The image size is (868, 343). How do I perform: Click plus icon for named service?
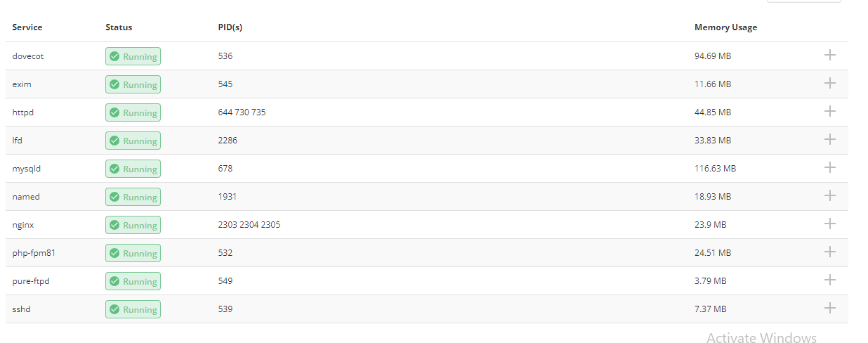click(829, 195)
